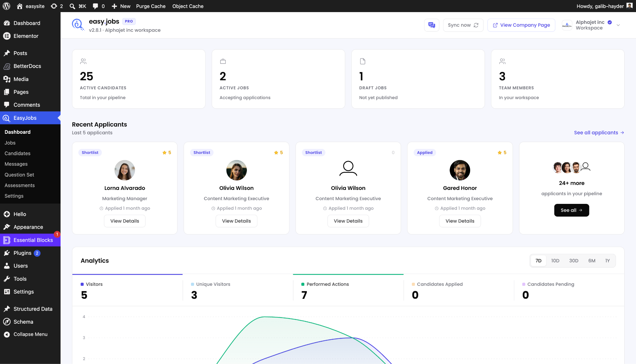
Task: Toggle the Candidates Pending chart series
Action: pos(569,290)
